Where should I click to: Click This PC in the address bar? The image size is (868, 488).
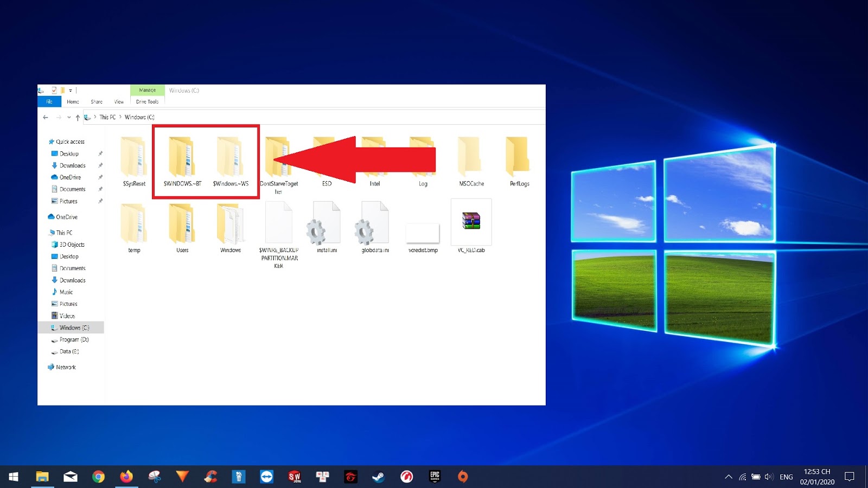(107, 117)
